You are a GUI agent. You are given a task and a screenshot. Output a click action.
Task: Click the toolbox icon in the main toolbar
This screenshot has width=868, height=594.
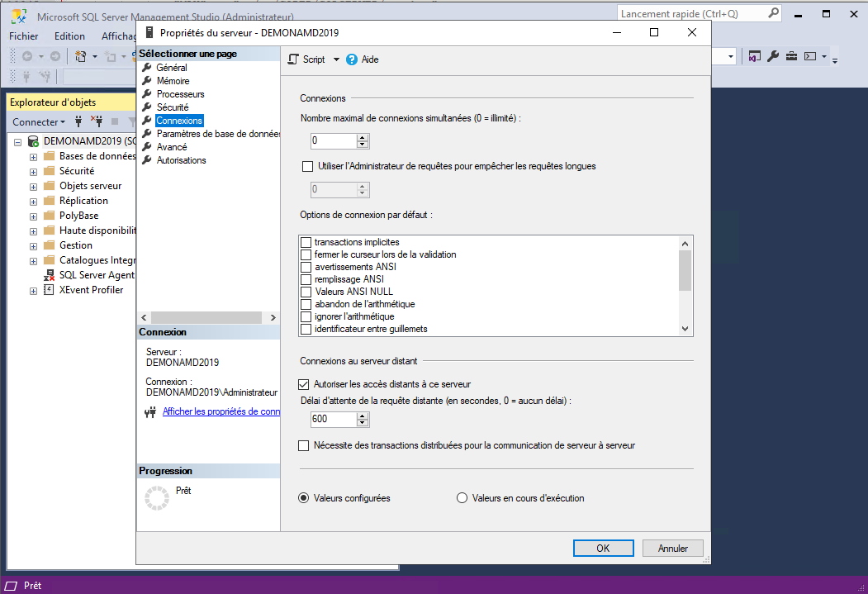pos(792,56)
